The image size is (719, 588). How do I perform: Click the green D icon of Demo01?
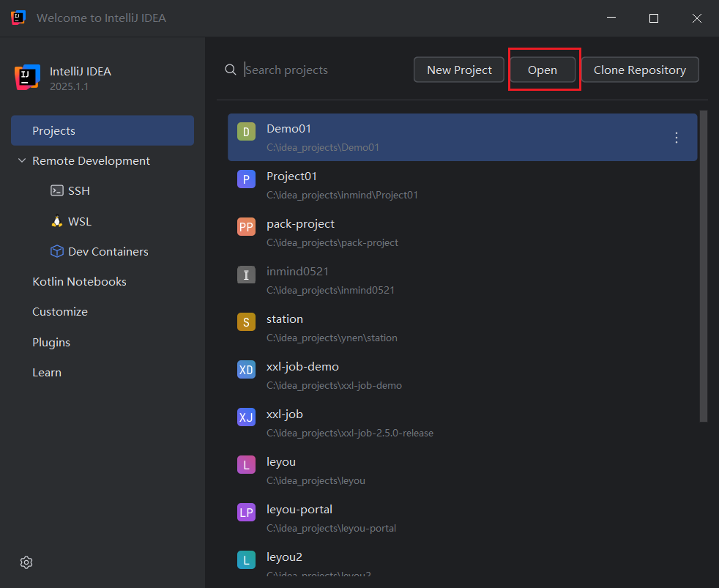pyautogui.click(x=246, y=132)
